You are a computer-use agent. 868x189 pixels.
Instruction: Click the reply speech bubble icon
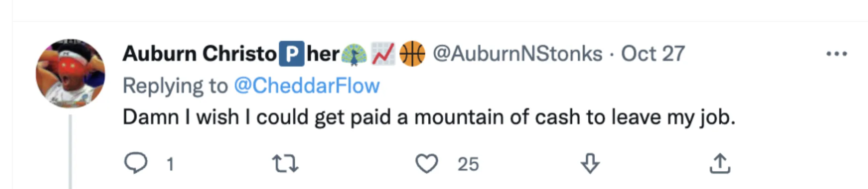click(135, 163)
